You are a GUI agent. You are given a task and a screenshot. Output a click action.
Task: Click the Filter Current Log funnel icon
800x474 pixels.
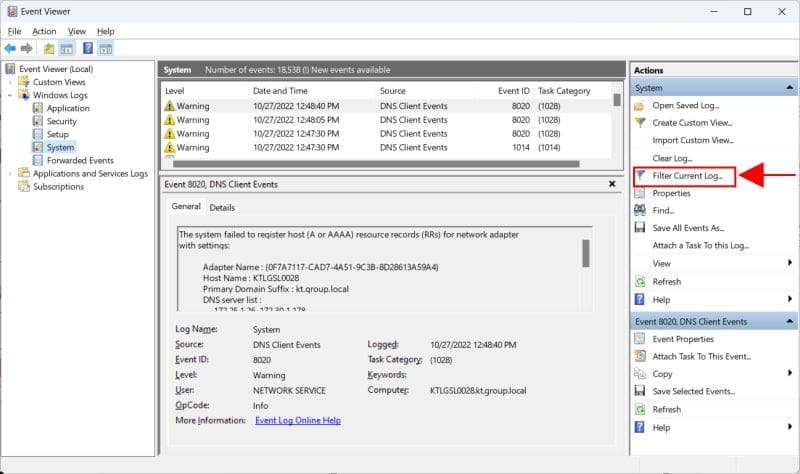(641, 176)
